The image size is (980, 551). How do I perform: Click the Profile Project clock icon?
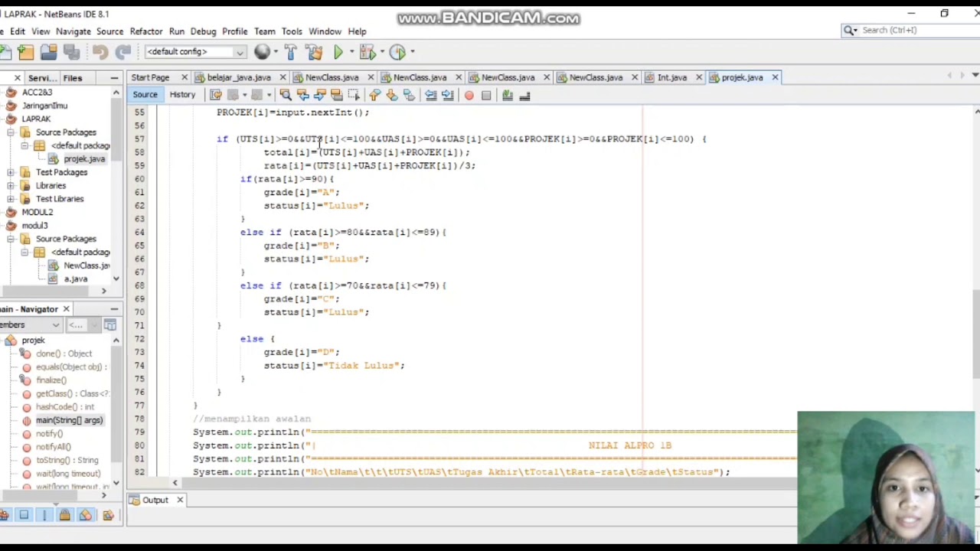(x=397, y=52)
